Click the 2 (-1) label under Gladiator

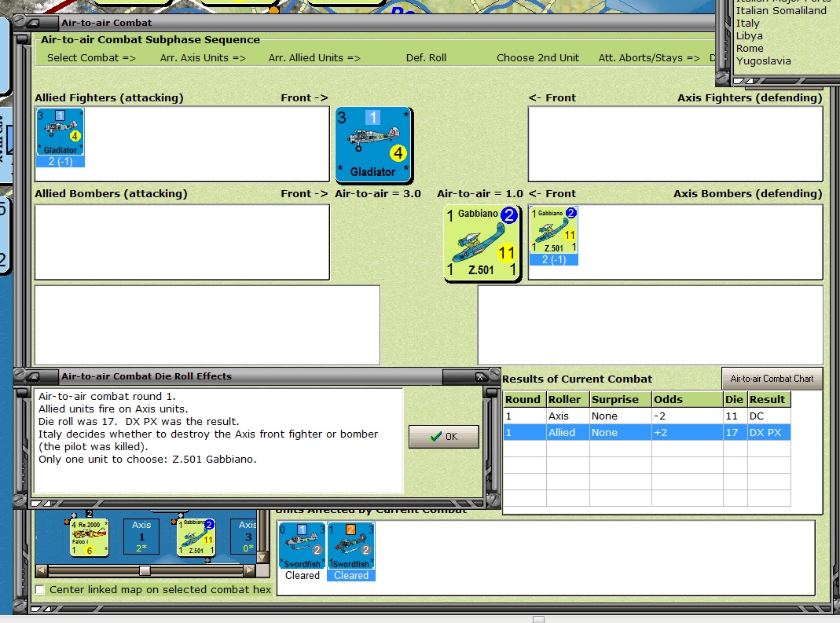point(60,161)
